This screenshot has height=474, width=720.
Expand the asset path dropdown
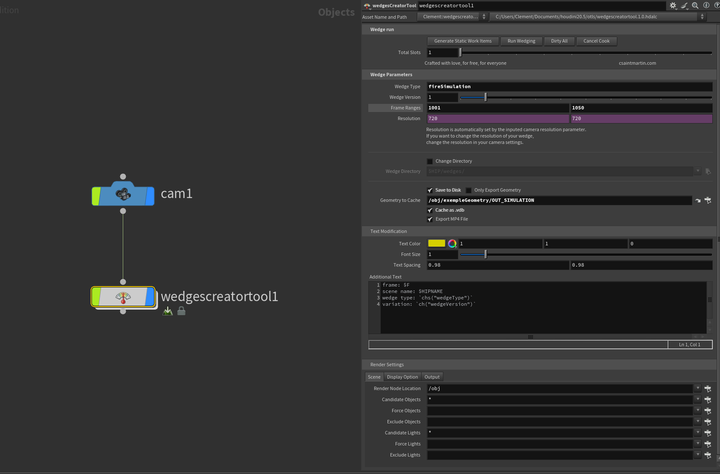712,17
